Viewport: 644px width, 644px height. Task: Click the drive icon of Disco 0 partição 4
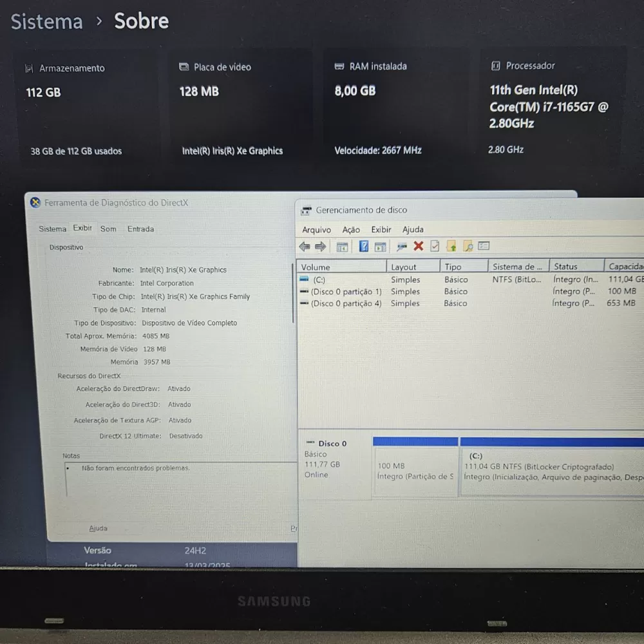coord(304,303)
